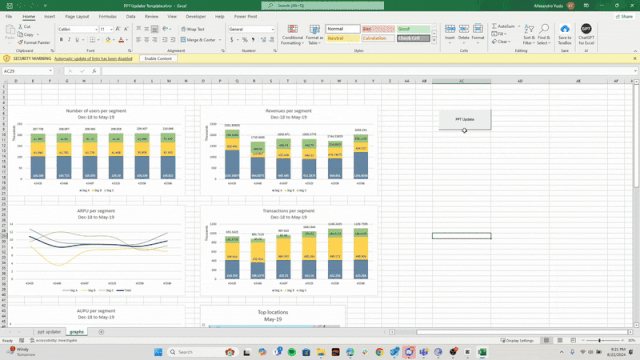The image size is (640, 360).
Task: Switch to Page Break Preview in status bar
Action: click(x=573, y=340)
